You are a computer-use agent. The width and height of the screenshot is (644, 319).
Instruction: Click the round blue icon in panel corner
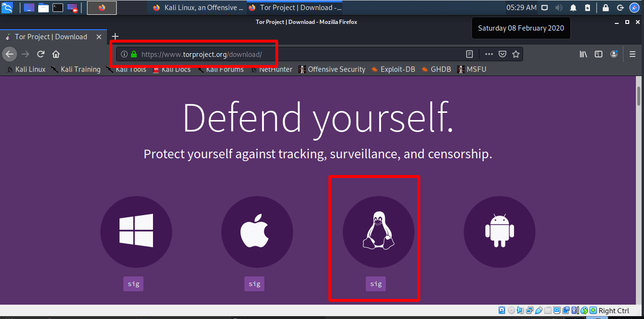click(634, 8)
